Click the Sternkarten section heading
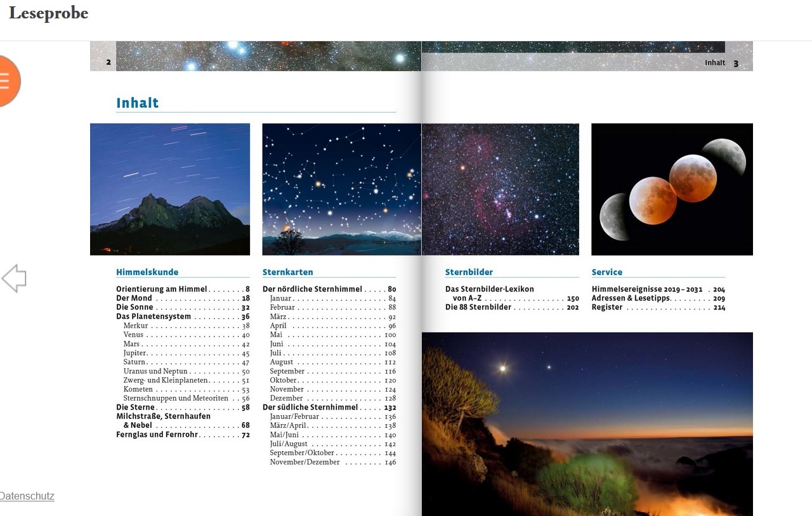This screenshot has width=812, height=516. (x=288, y=272)
